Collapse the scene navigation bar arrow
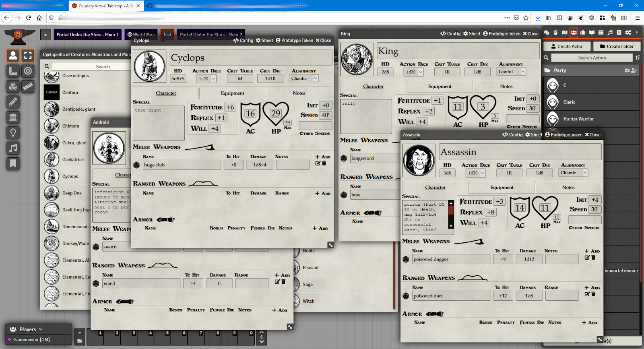 [x=45, y=35]
